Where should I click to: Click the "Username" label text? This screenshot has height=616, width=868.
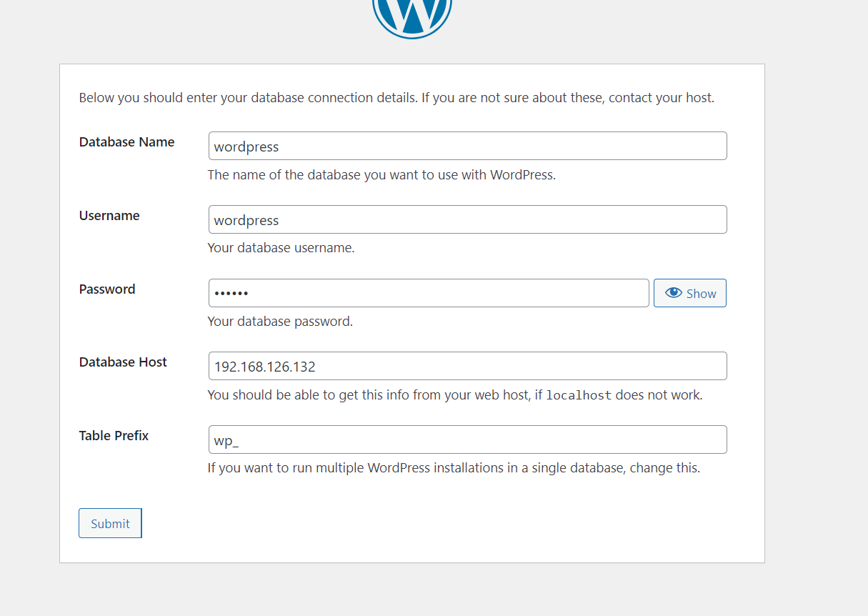coord(109,216)
